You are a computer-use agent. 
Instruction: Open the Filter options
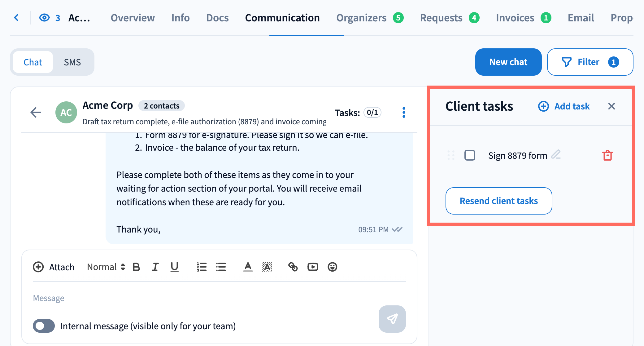point(590,62)
